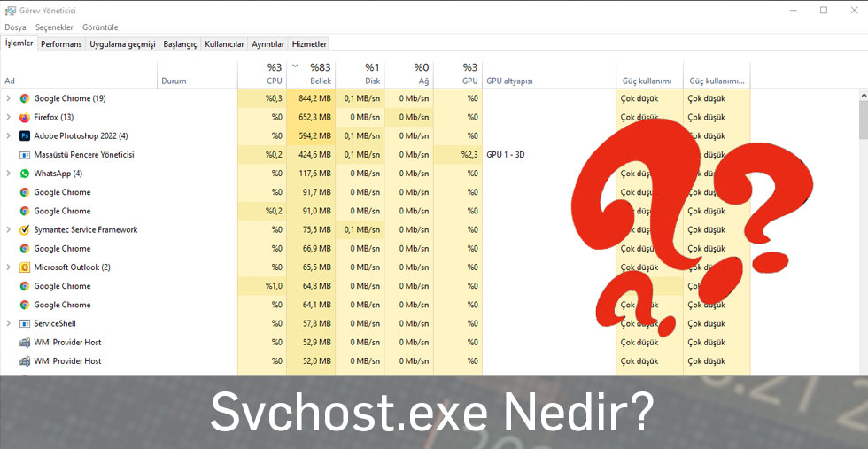Sort by first Güç kullanımı column header

pos(649,74)
